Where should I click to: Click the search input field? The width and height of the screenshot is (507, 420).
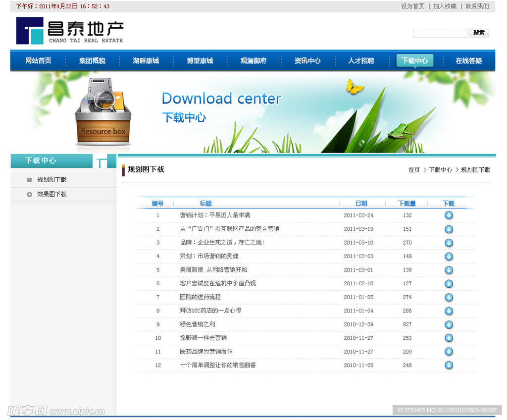click(x=440, y=33)
